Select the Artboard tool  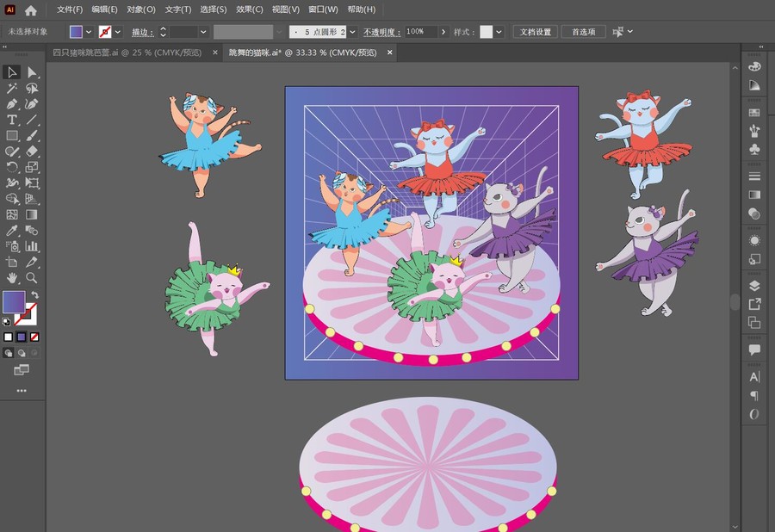point(12,263)
